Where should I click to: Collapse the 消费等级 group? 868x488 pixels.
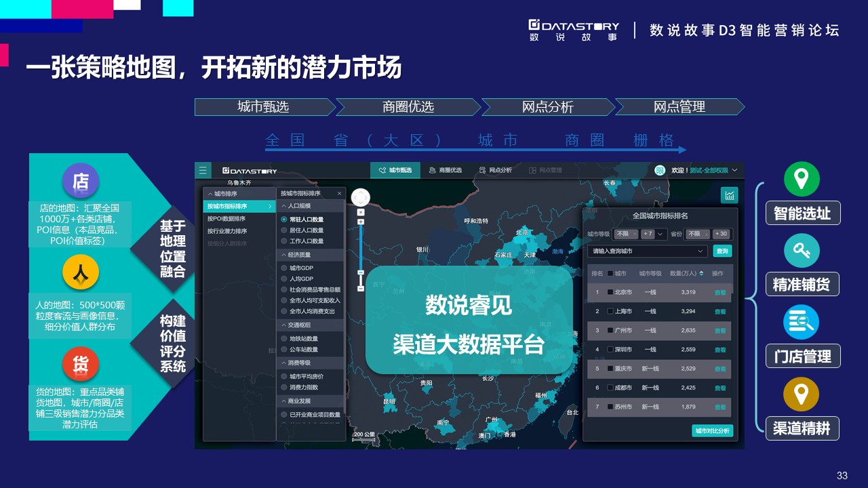pyautogui.click(x=311, y=363)
